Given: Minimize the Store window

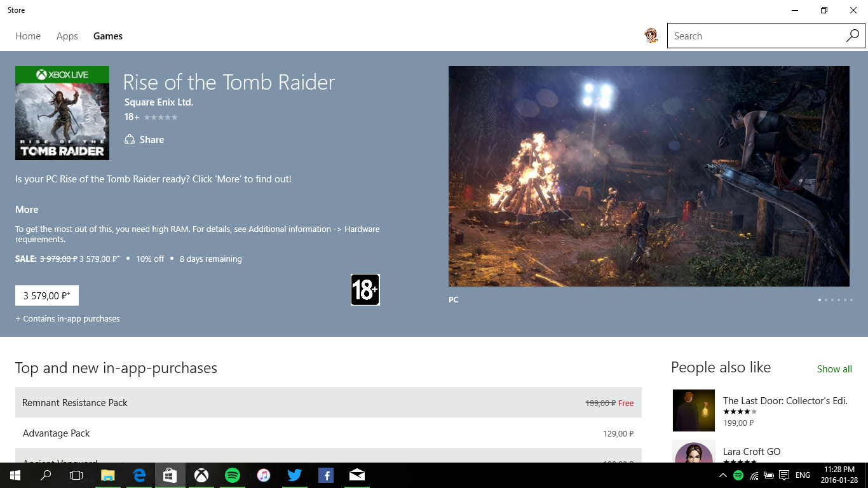Looking at the screenshot, I should tap(794, 10).
